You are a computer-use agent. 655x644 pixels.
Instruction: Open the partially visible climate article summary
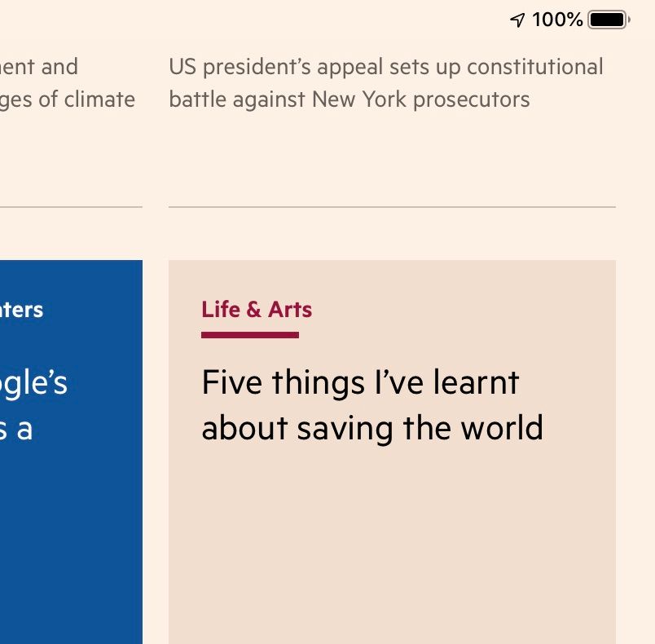(68, 83)
